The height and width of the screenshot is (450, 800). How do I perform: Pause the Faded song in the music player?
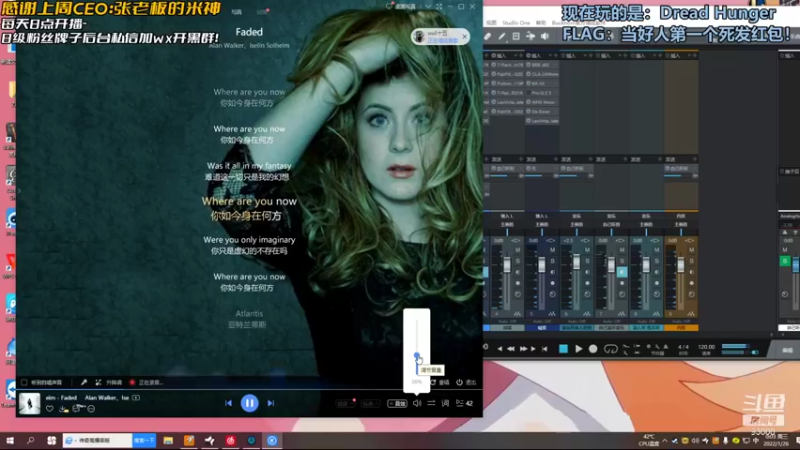tap(249, 403)
